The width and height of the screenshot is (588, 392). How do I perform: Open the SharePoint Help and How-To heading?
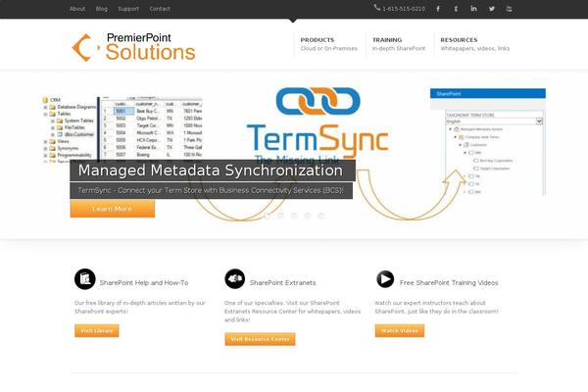click(x=144, y=283)
